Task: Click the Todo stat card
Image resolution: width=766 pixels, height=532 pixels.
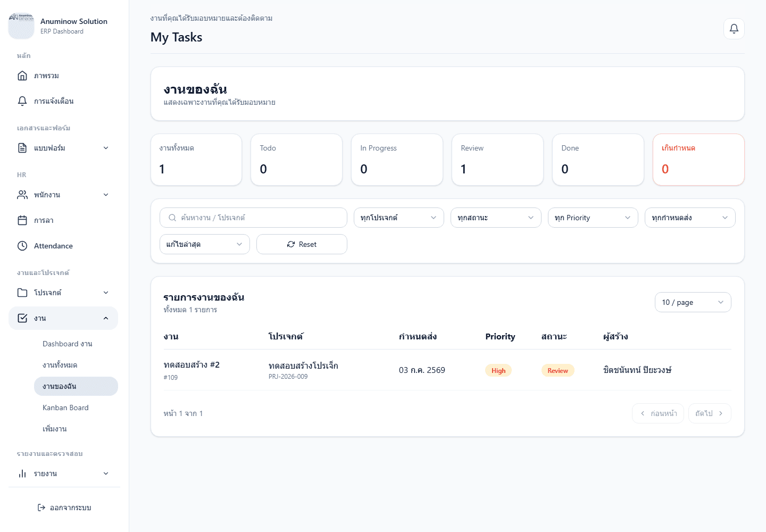Action: 296,160
